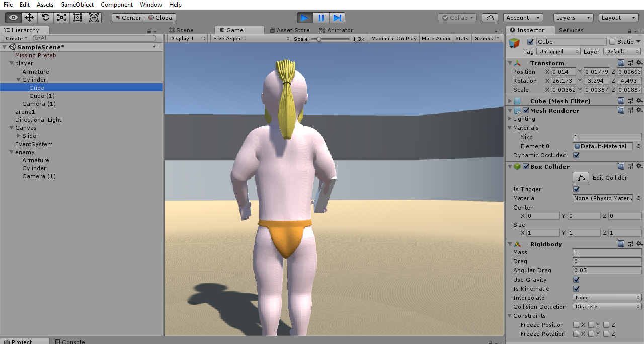Edit the Mass input field
The image size is (644, 344).
point(607,252)
